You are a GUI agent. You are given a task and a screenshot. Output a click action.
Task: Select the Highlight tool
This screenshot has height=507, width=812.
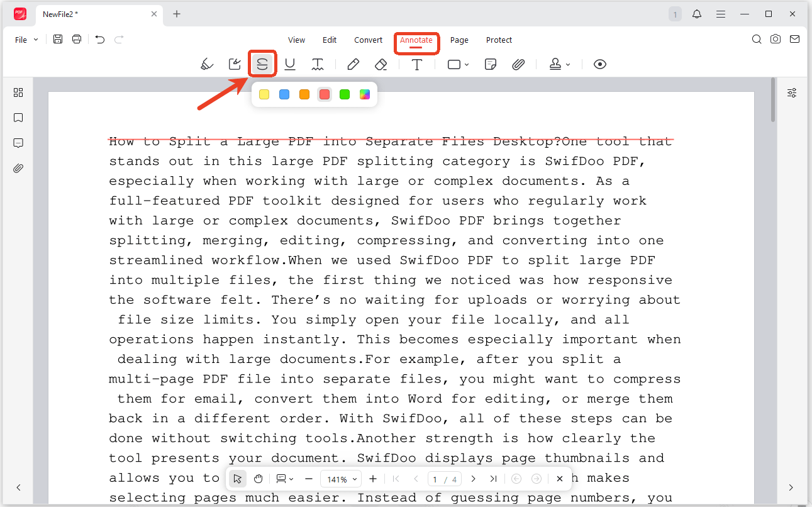point(207,64)
